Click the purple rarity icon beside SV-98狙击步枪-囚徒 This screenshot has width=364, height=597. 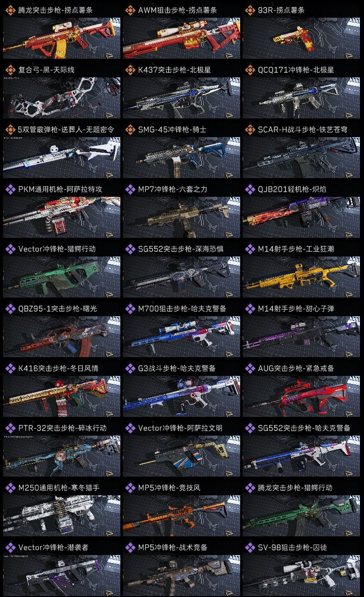pos(250,547)
